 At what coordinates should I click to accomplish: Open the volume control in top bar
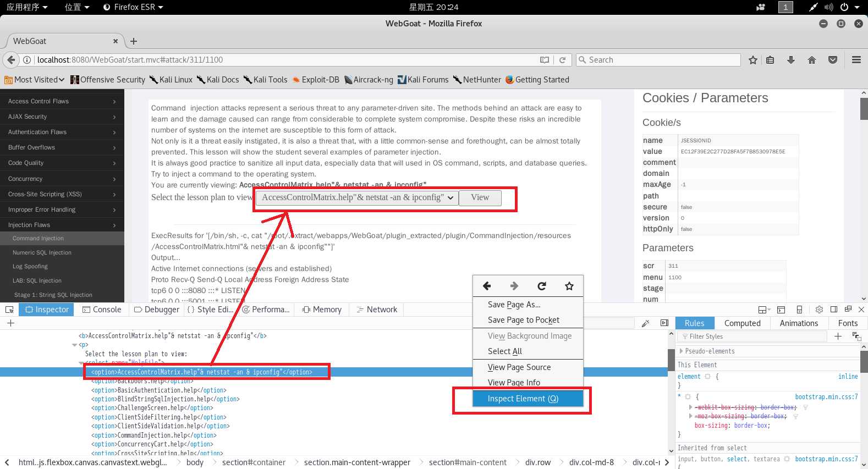pyautogui.click(x=828, y=7)
